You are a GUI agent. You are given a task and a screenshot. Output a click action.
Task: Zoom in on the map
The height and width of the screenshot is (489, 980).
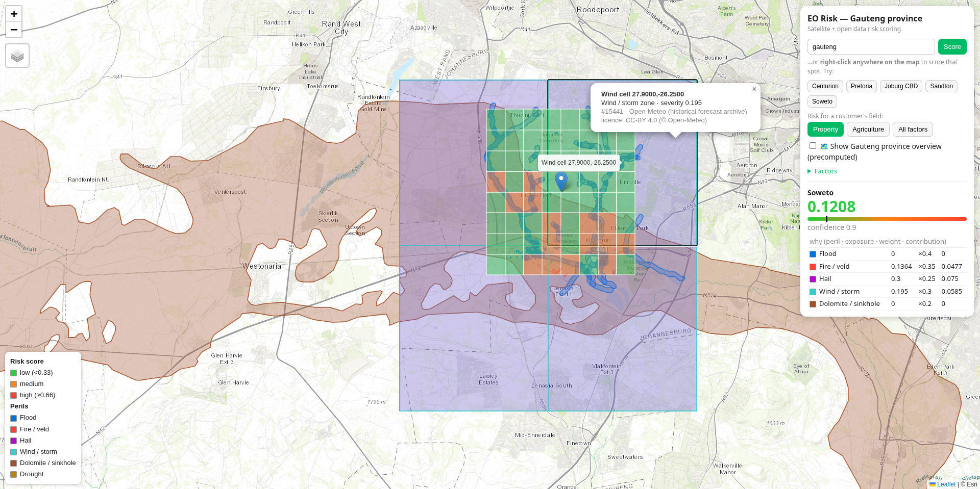click(x=14, y=14)
